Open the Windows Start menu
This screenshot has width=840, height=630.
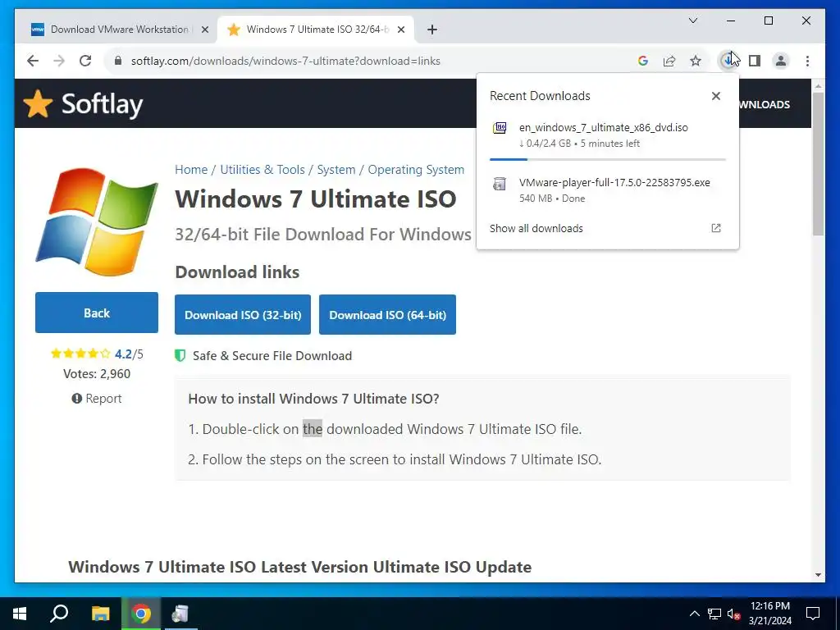click(x=20, y=614)
